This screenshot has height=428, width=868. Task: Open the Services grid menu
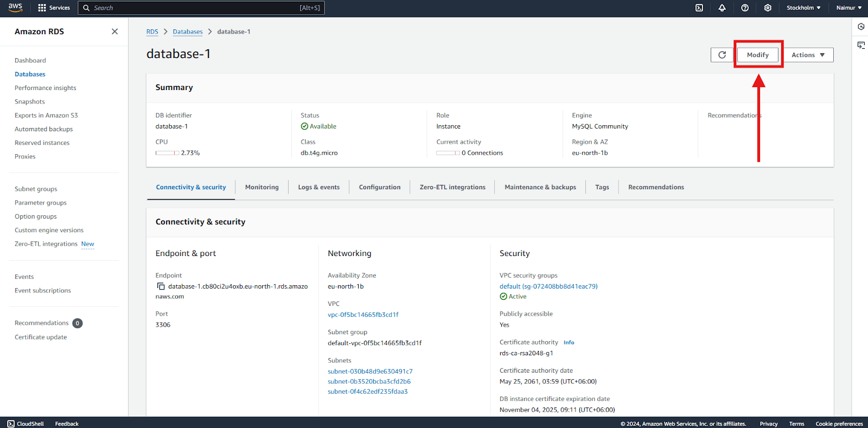coord(54,8)
